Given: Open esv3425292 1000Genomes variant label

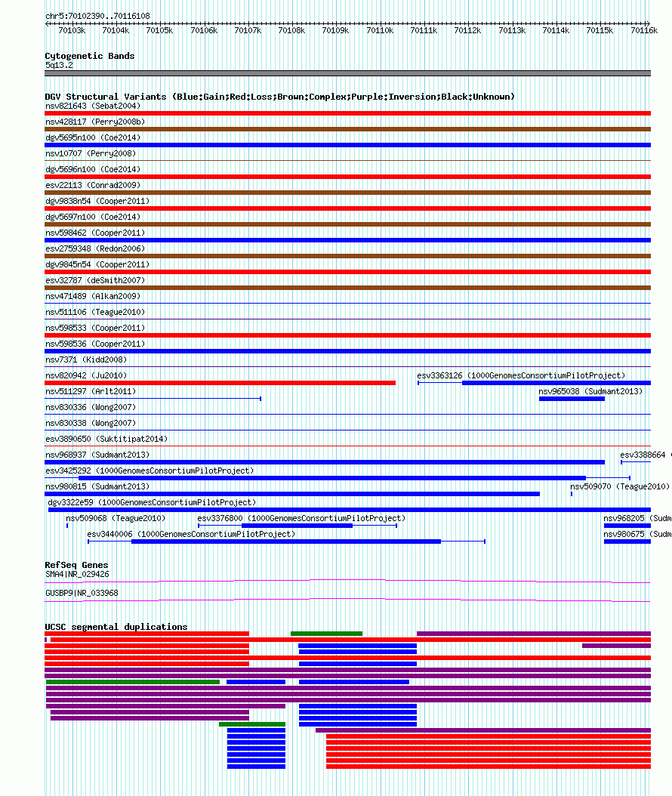Looking at the screenshot, I should tap(150, 471).
